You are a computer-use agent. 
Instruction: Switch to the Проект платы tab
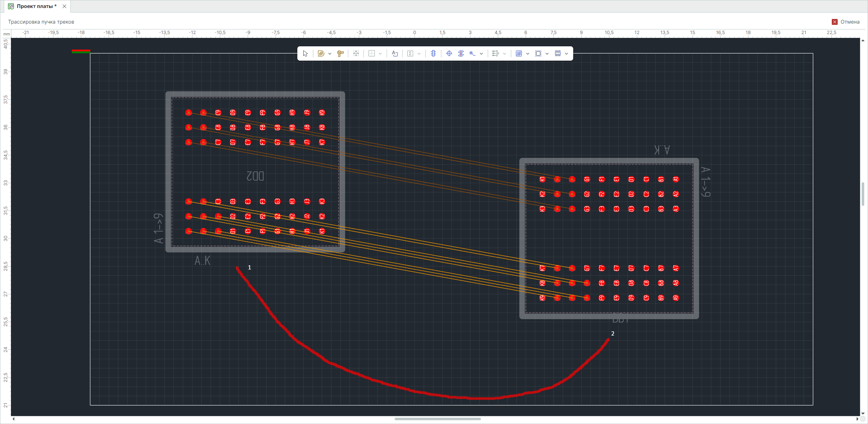[37, 6]
